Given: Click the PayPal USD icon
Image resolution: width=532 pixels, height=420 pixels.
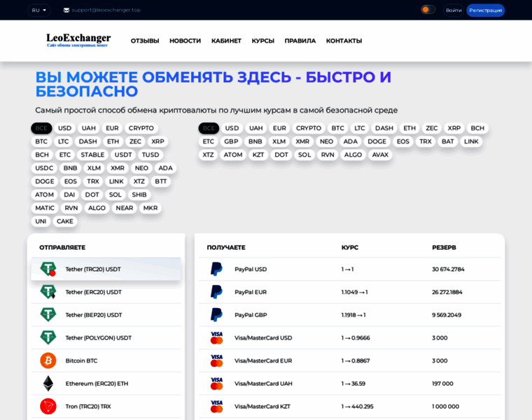Looking at the screenshot, I should [x=216, y=269].
